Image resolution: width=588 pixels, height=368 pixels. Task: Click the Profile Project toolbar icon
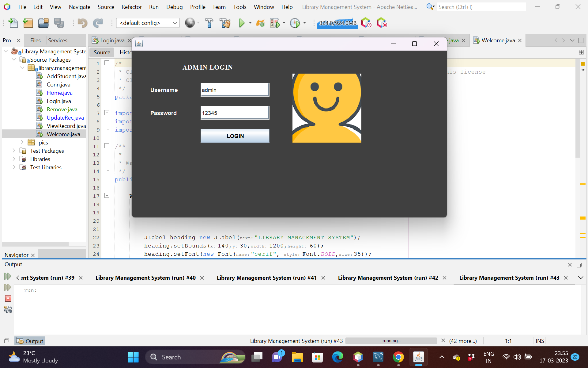tap(295, 23)
